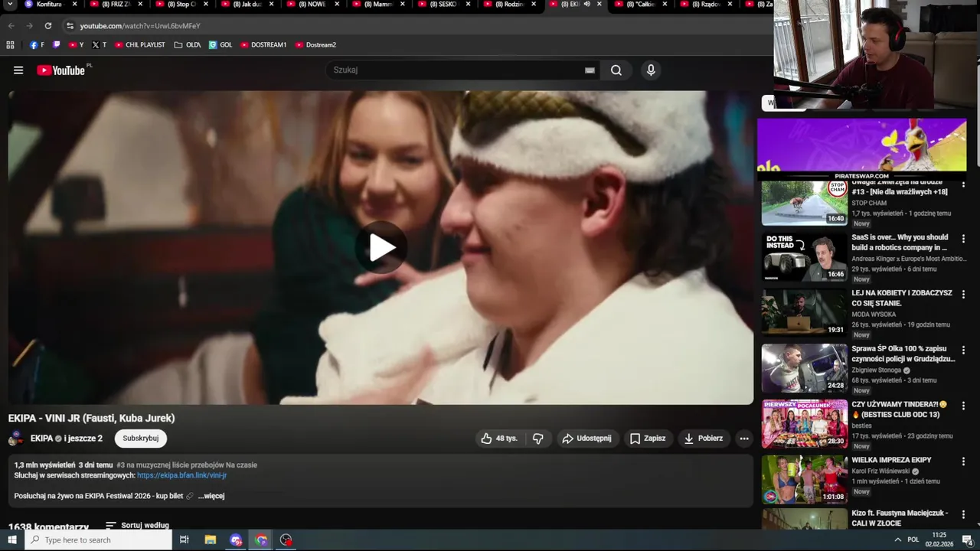Open the GOL bookmark
This screenshot has width=980, height=551.
point(220,45)
